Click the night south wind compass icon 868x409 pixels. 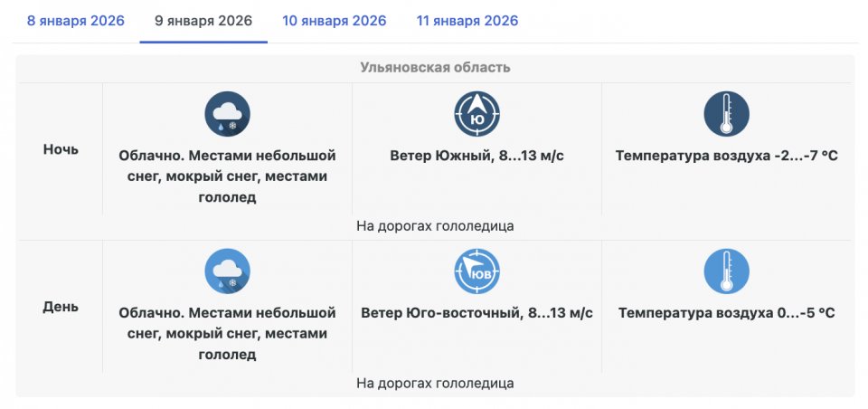476,114
